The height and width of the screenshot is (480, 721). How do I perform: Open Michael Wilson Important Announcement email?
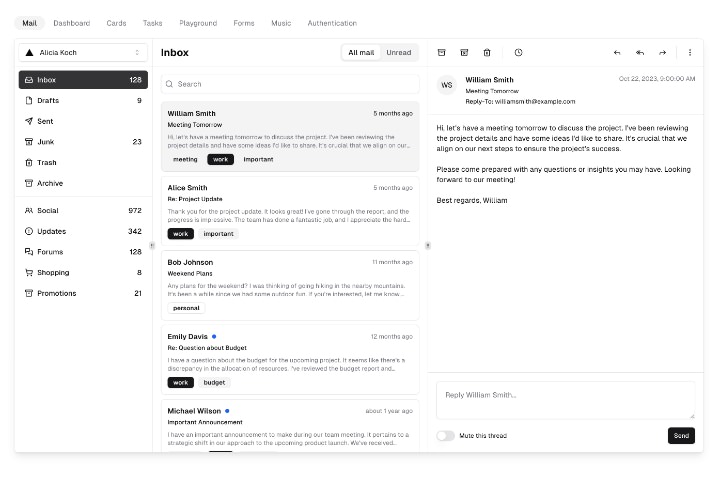tap(290, 426)
